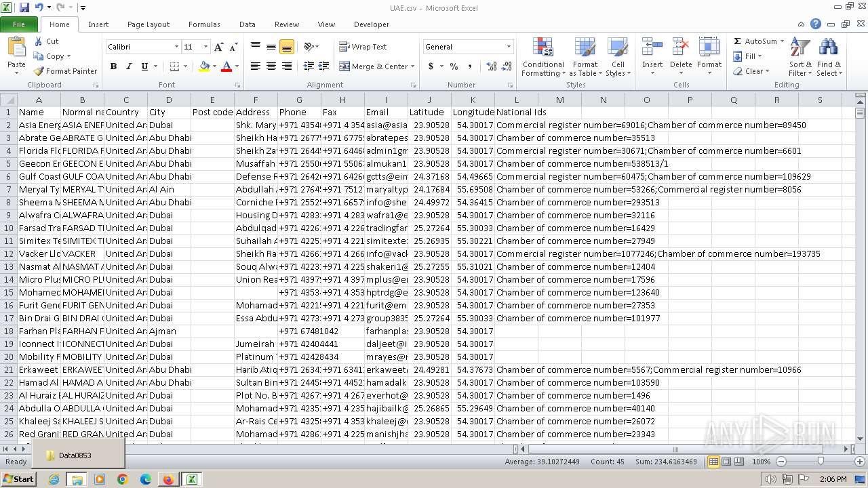Select the Format Painter tool

(65, 71)
